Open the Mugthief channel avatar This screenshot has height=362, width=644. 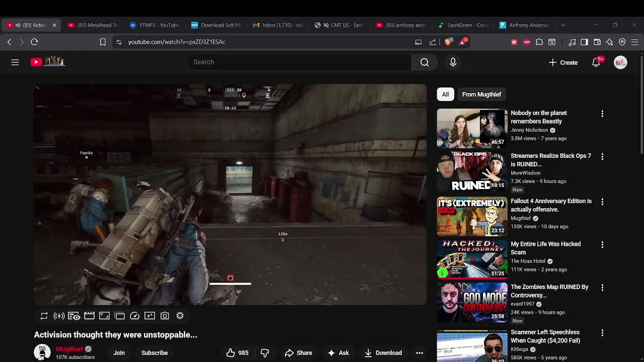point(42,352)
